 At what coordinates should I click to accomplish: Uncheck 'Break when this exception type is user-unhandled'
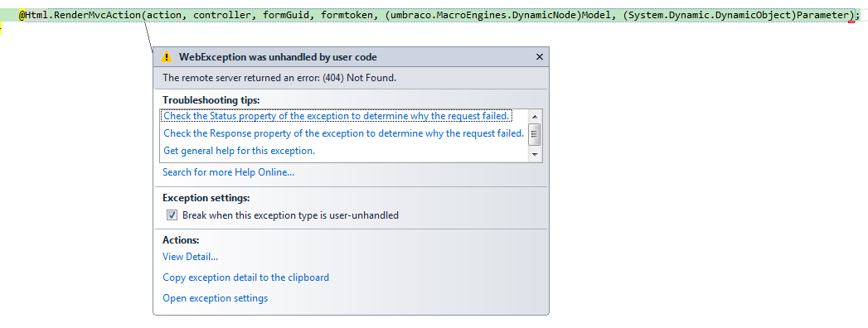coord(172,215)
